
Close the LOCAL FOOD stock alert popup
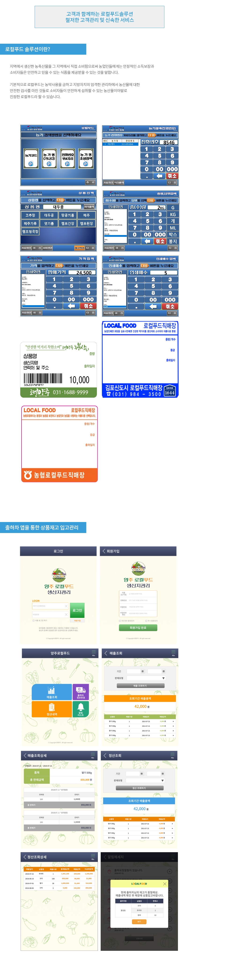pyautogui.click(x=165, y=883)
